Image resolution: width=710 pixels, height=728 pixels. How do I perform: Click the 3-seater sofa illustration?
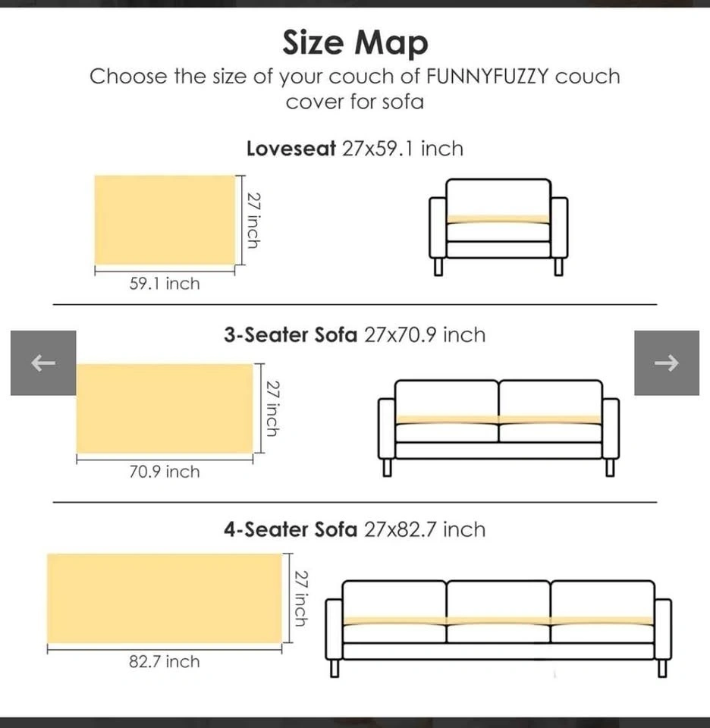pos(498,427)
